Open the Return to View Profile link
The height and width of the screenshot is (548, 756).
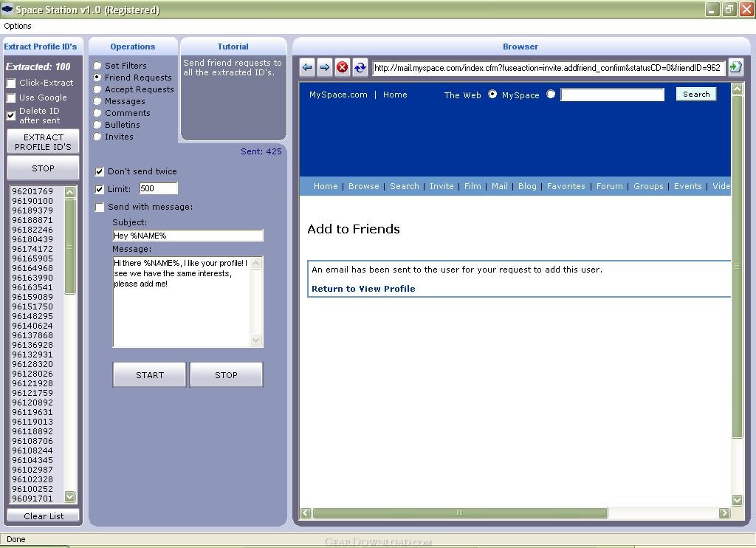tap(363, 289)
